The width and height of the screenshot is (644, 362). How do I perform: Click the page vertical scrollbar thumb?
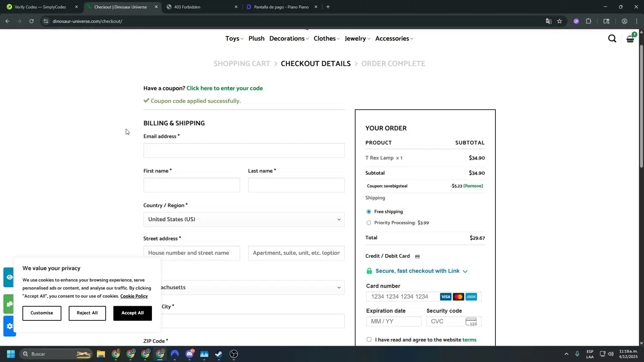pos(641,106)
